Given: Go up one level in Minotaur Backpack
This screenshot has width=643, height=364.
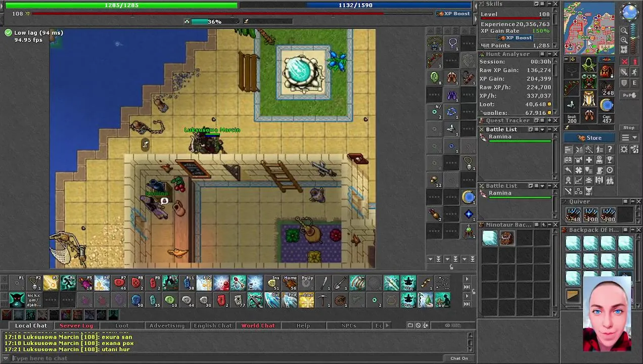Looking at the screenshot, I should [544, 224].
